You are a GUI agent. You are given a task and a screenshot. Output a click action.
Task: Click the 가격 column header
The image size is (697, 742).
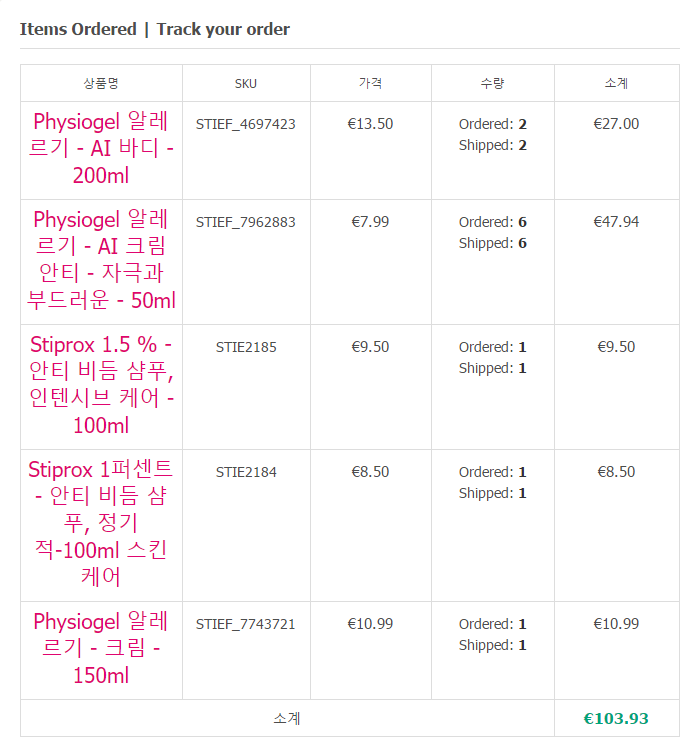370,83
